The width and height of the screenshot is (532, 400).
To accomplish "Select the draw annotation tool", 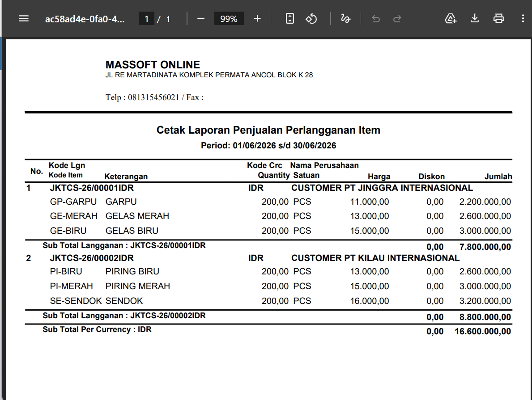I will [x=345, y=19].
